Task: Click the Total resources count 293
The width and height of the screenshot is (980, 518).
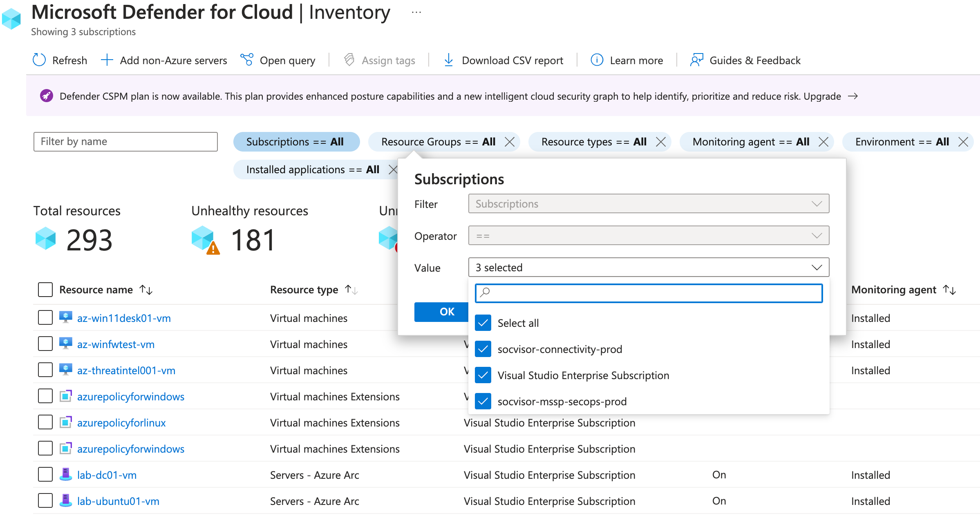Action: click(x=89, y=240)
